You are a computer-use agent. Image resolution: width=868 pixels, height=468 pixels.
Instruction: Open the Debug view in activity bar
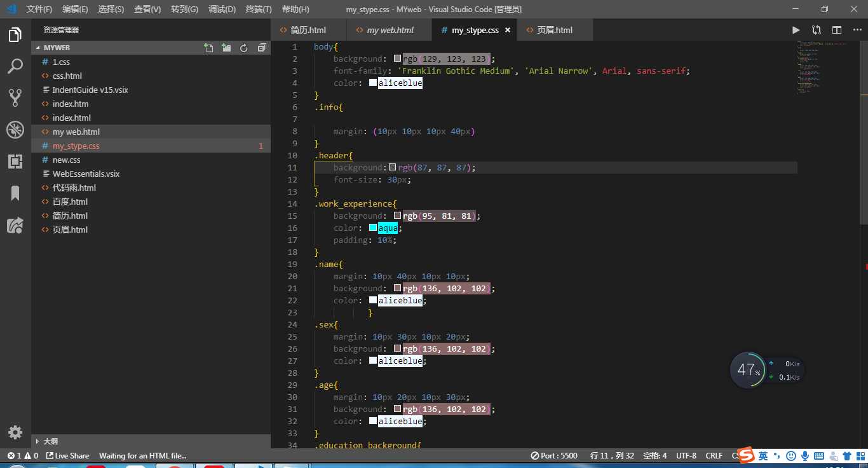coord(15,130)
